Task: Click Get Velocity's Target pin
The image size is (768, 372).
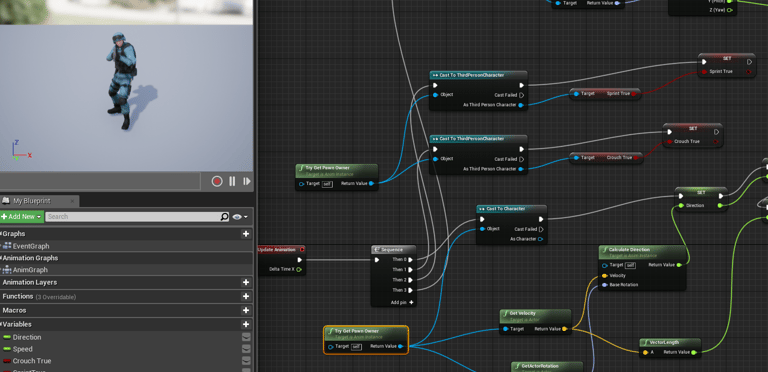Action: point(506,329)
